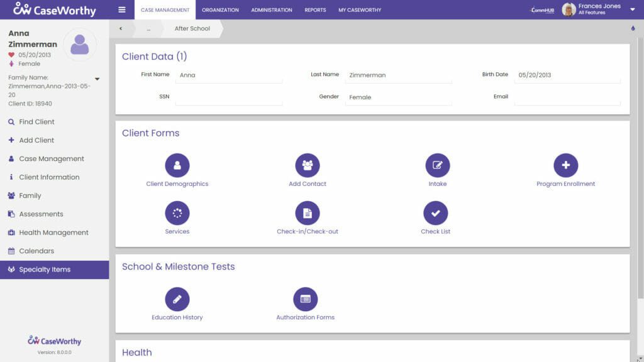Click the Gender field
Image resolution: width=644 pixels, height=362 pixels.
[398, 97]
